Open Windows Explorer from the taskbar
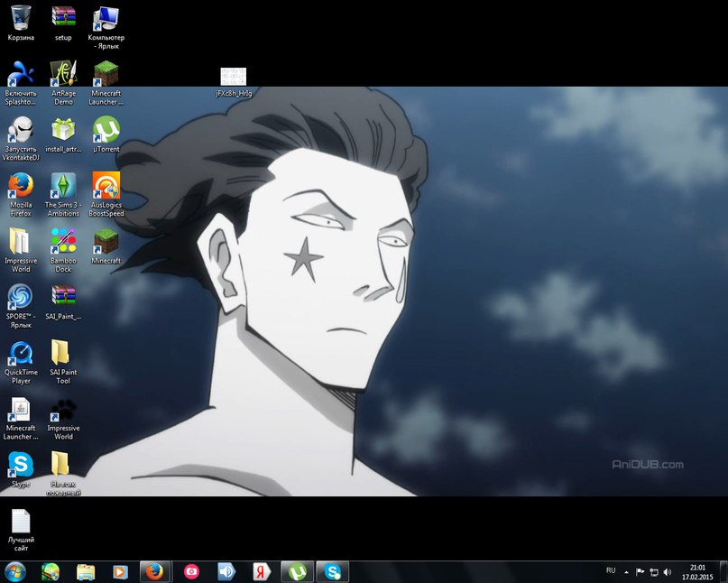Screen dimensions: 728x583 pos(86,572)
